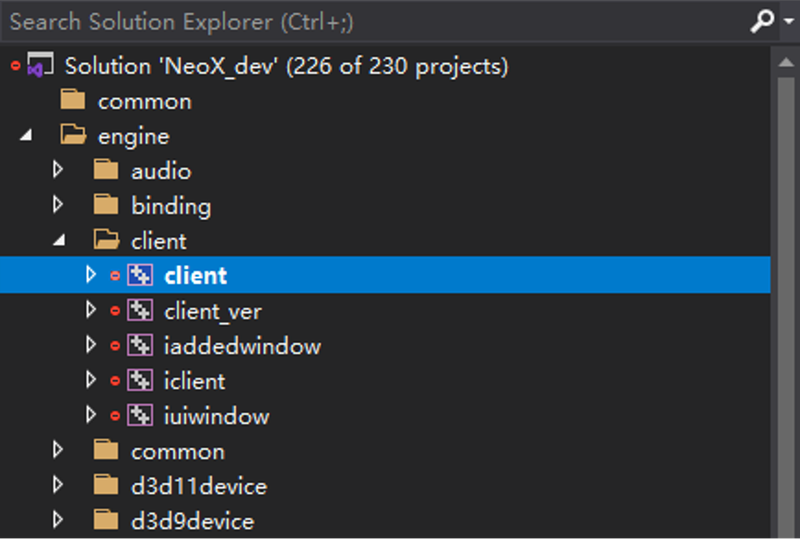Click the scrollbar up arrow

click(786, 62)
